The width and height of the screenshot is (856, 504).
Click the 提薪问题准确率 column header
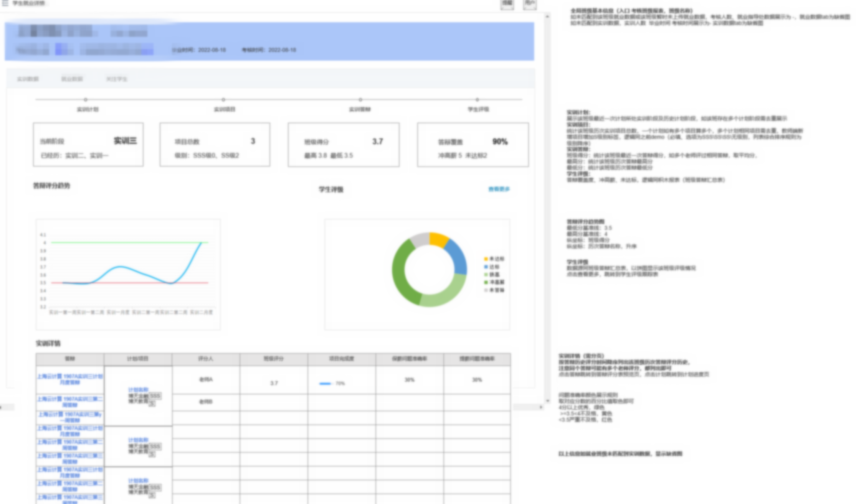[x=477, y=359]
